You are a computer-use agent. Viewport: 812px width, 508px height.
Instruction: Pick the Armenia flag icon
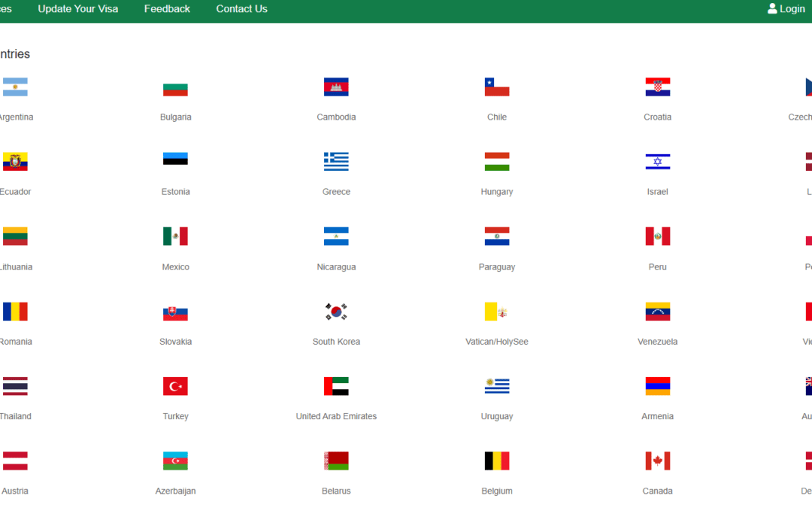(658, 386)
